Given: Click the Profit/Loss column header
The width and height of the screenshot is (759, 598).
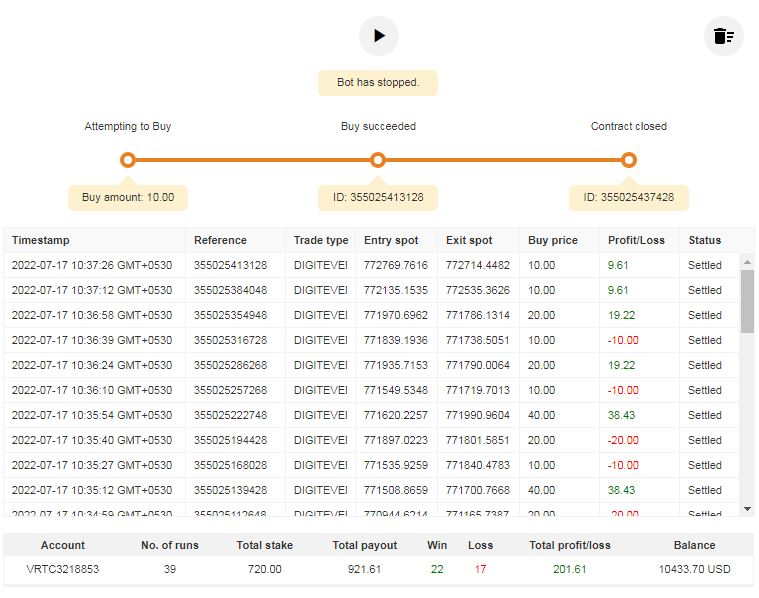Looking at the screenshot, I should 636,240.
